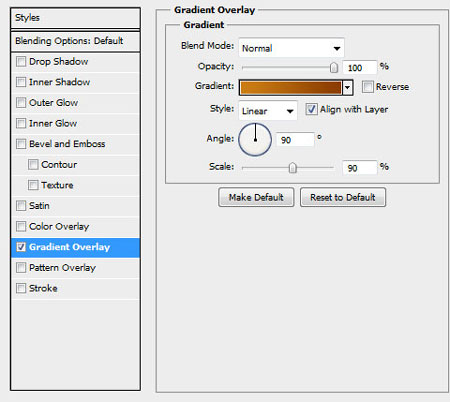The image size is (450, 402).
Task: Select the Bevel and Emboss label
Action: click(67, 144)
